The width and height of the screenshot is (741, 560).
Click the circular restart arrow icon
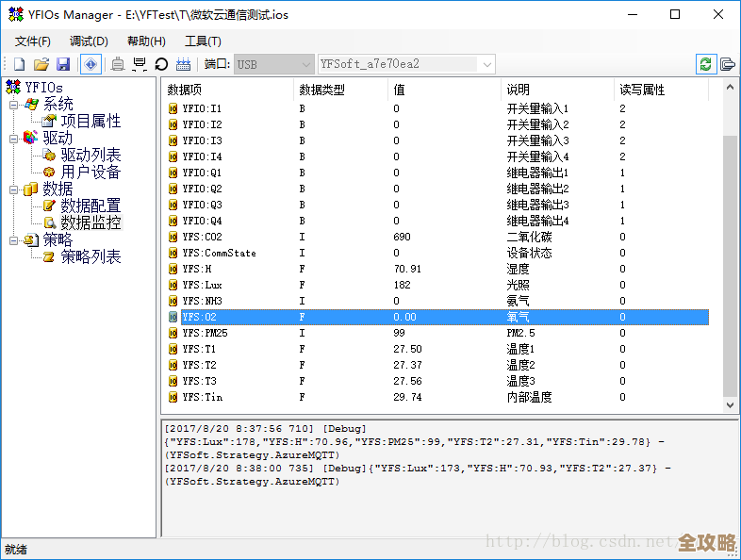pos(161,64)
